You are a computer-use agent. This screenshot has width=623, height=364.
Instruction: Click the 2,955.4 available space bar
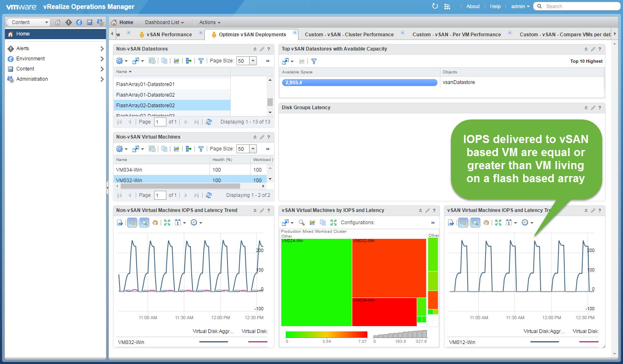(x=359, y=83)
